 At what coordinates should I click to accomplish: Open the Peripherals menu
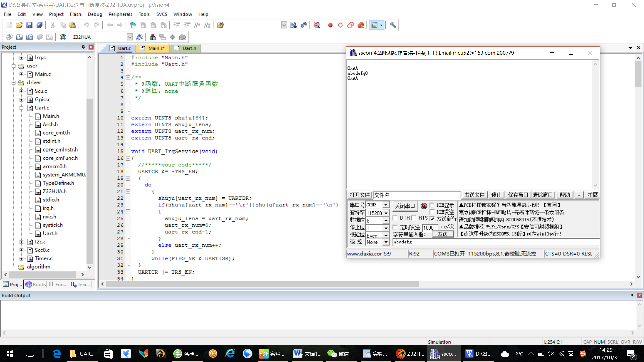pos(120,14)
